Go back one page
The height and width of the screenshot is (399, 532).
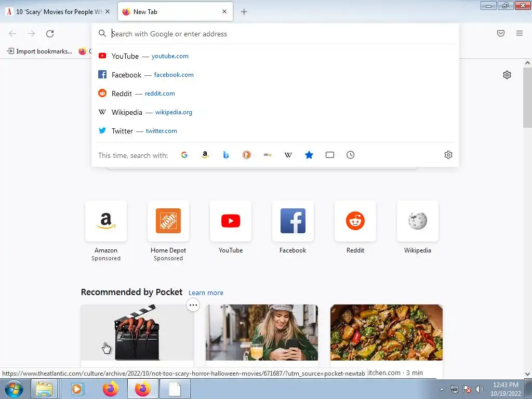click(x=12, y=34)
